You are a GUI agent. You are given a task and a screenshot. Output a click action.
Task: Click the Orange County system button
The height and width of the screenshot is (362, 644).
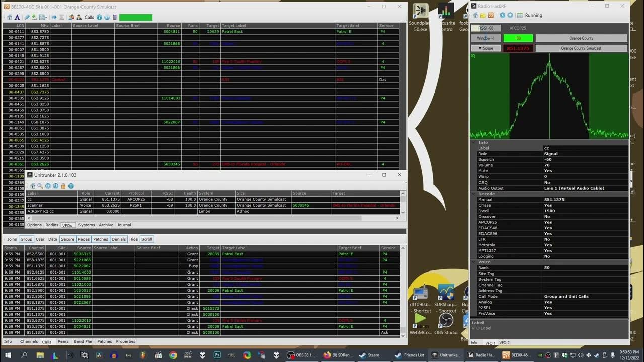(x=581, y=38)
